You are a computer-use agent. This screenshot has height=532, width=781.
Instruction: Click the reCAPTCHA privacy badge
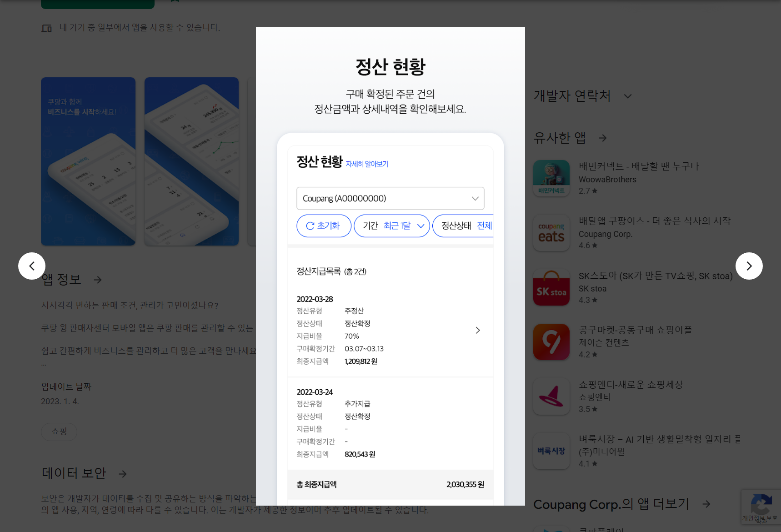pyautogui.click(x=762, y=507)
